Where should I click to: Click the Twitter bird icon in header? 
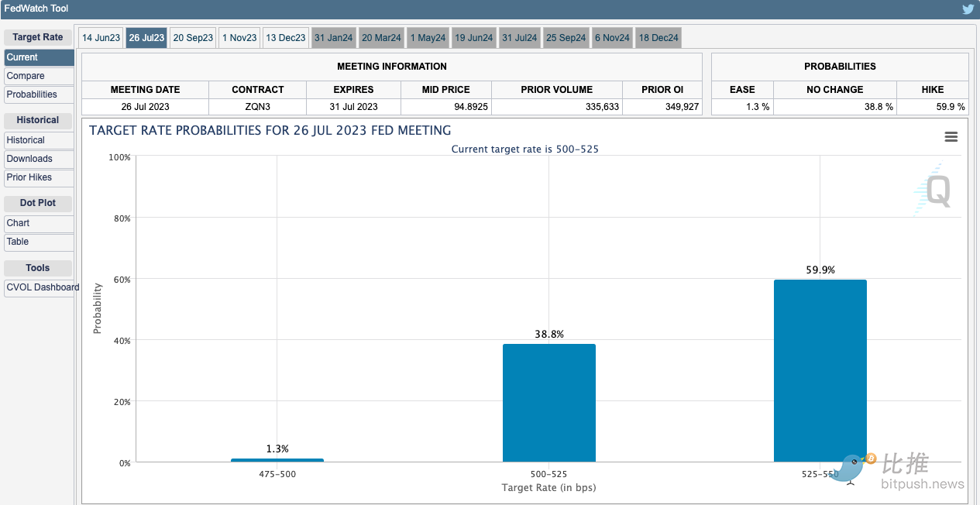pyautogui.click(x=968, y=9)
